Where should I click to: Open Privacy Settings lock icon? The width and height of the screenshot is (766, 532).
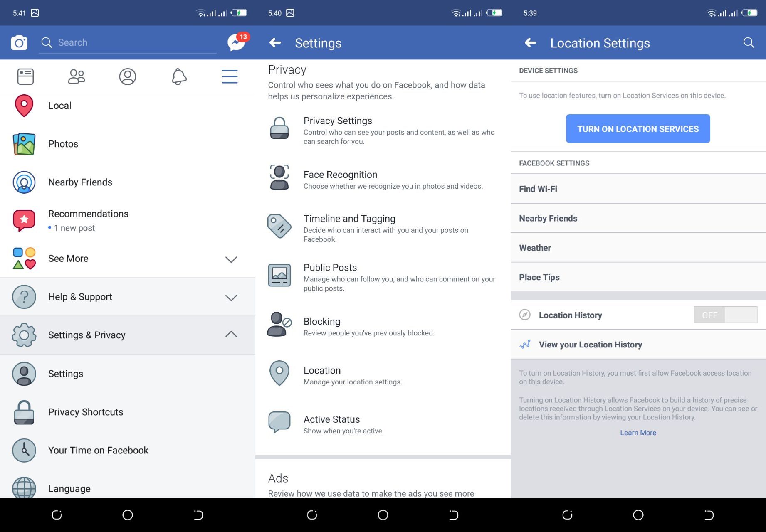coord(279,128)
